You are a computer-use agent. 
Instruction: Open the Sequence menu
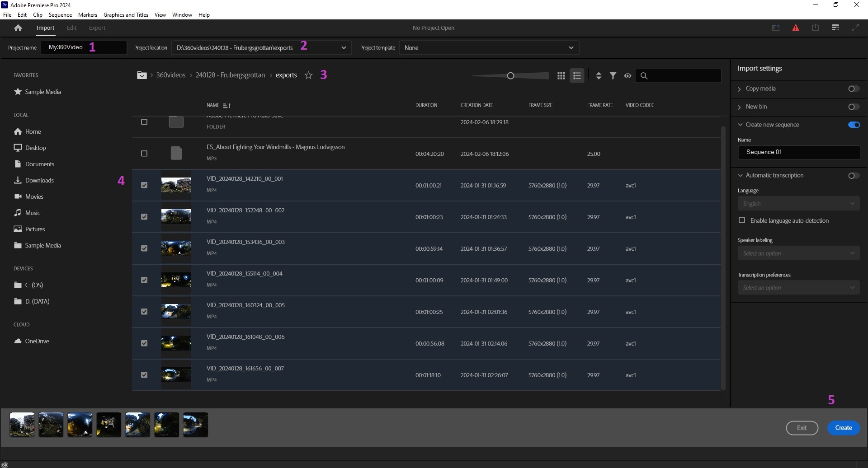click(60, 15)
